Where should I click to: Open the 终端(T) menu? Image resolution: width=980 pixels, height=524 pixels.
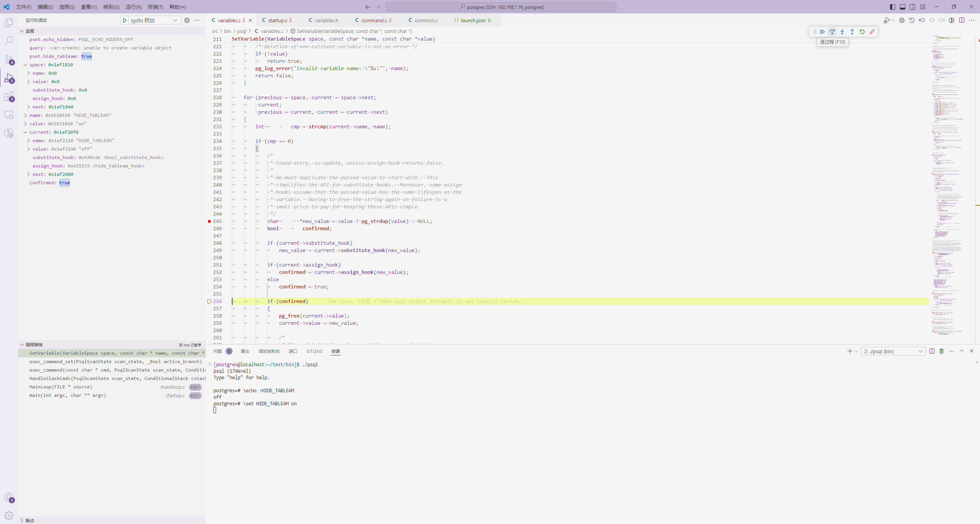156,7
